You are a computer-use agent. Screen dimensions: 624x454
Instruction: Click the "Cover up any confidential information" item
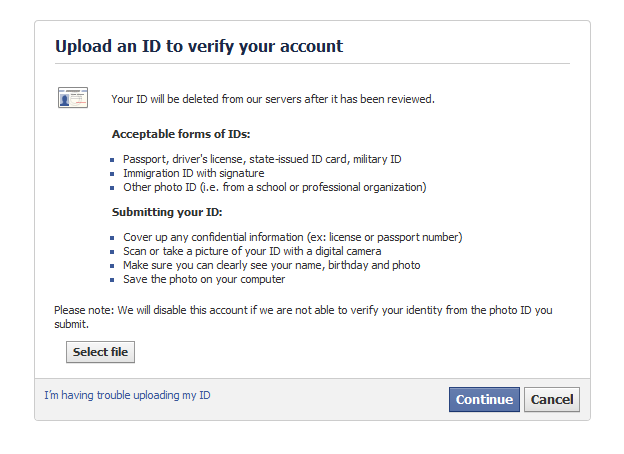292,237
